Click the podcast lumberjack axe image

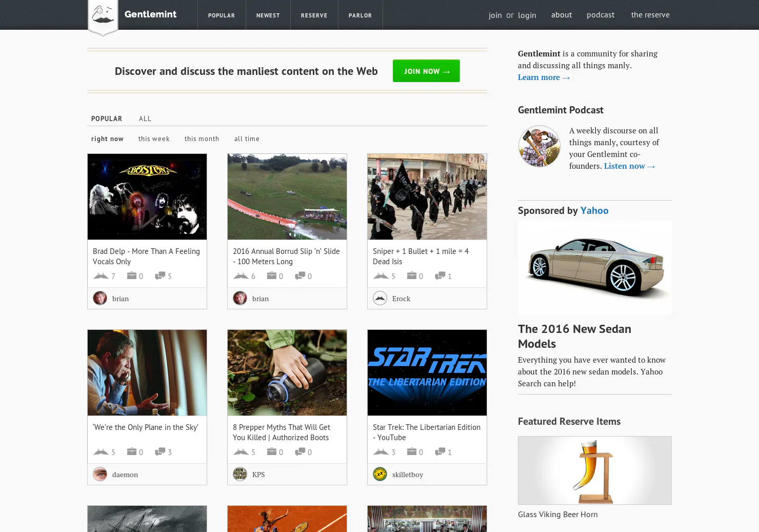[540, 146]
